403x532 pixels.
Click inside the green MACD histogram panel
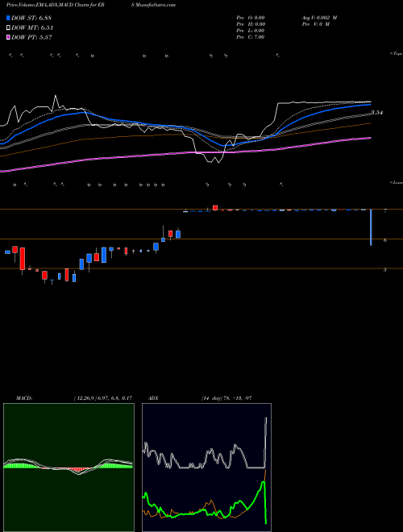pos(69,468)
